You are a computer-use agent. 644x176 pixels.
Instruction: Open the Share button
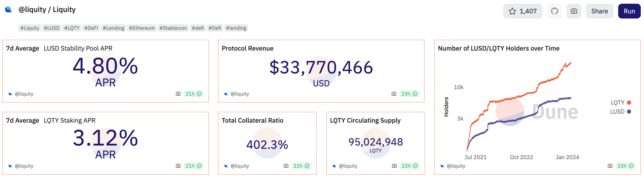600,11
